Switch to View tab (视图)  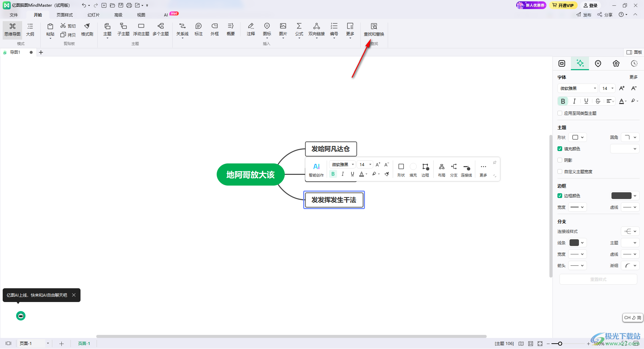141,15
